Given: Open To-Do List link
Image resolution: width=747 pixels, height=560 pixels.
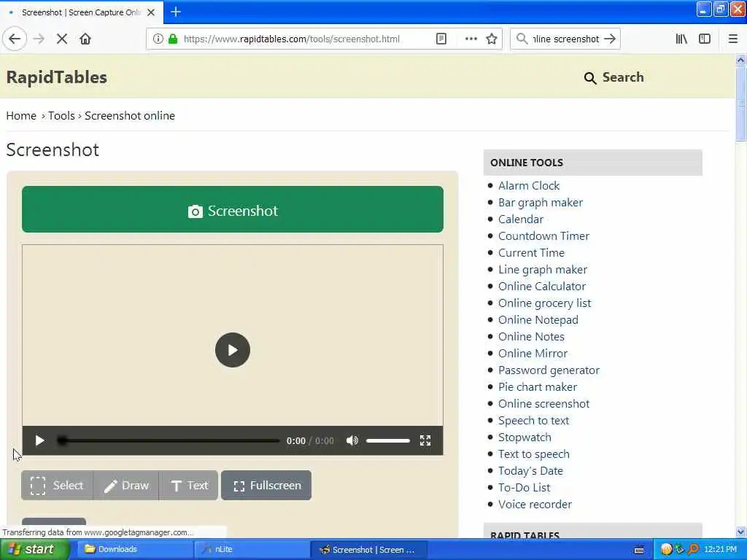Looking at the screenshot, I should pyautogui.click(x=524, y=488).
